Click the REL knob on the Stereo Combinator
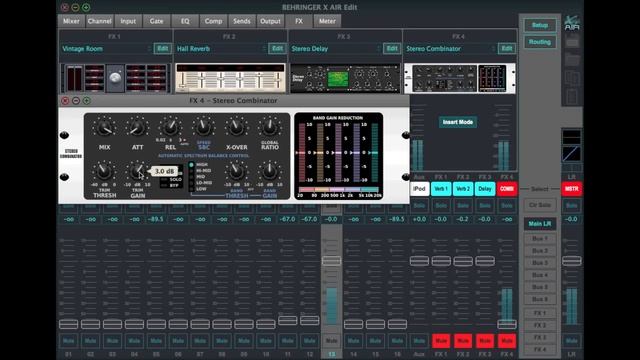 point(171,128)
